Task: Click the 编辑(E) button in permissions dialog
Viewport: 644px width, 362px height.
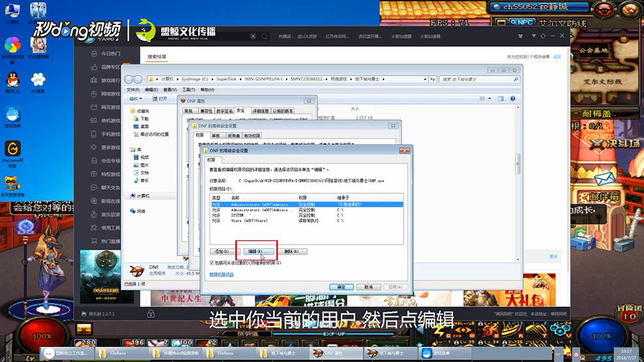Action: point(258,252)
